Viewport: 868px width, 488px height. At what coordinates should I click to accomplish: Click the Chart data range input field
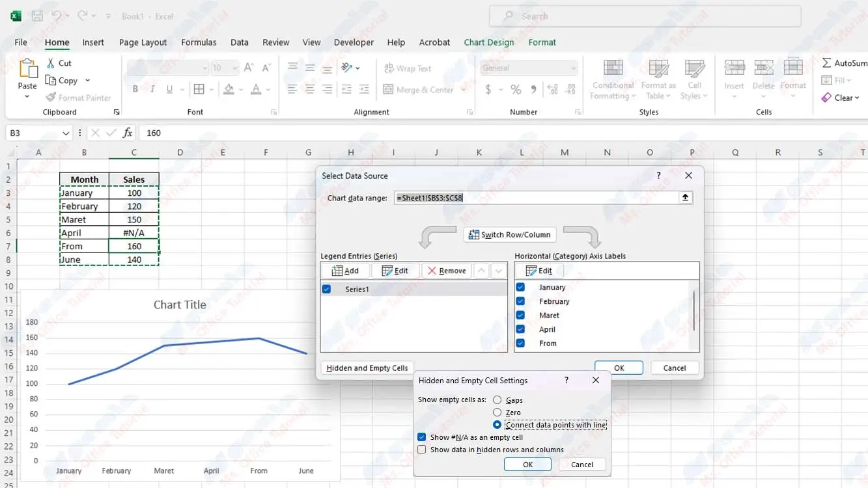click(x=534, y=198)
